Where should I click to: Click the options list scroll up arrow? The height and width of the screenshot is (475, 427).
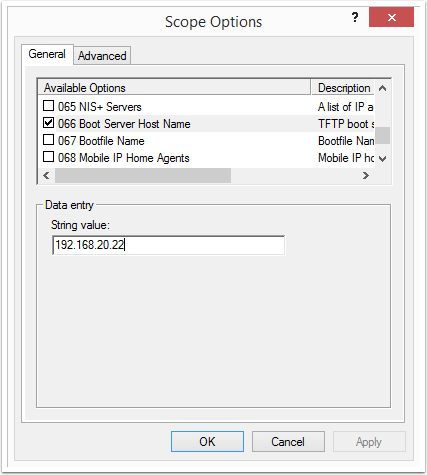(x=383, y=88)
